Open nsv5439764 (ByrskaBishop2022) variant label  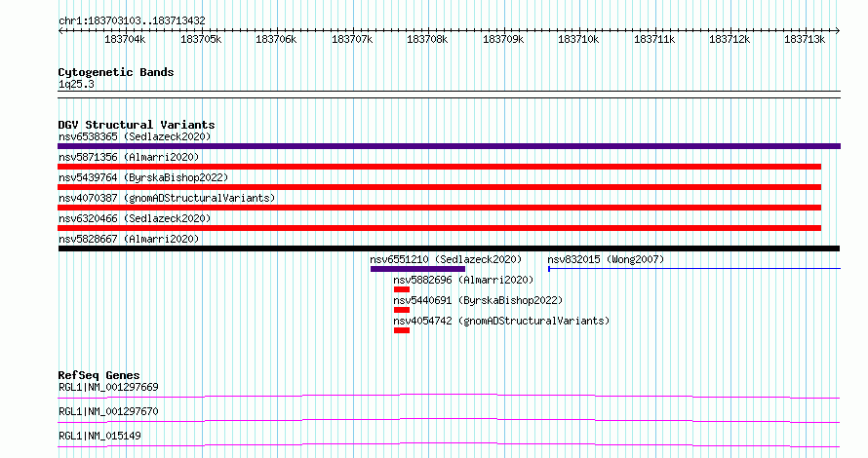point(143,177)
